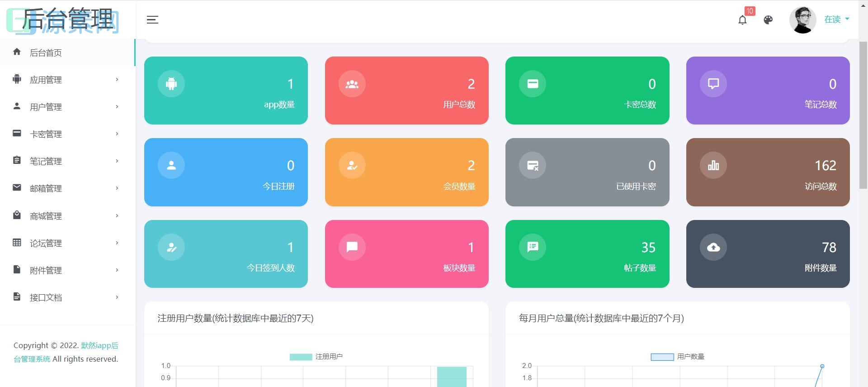Toggle the hamburger sidebar menu icon
This screenshot has width=868, height=387.
point(152,20)
